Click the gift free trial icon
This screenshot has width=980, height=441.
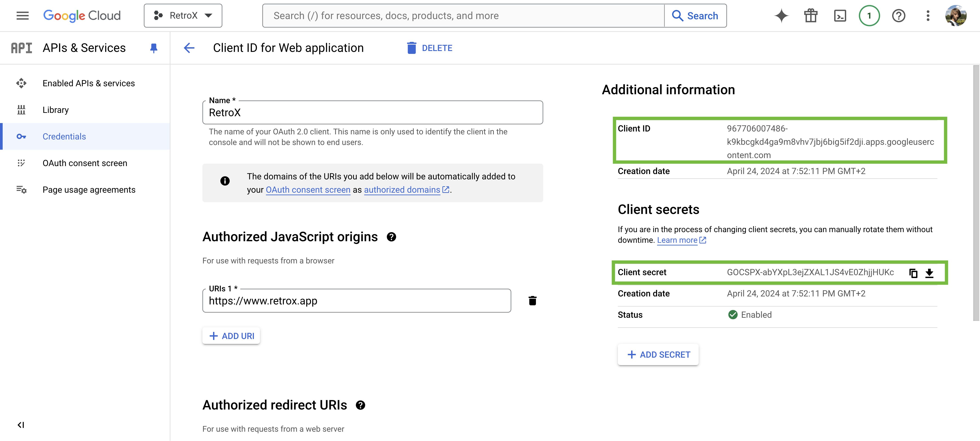pos(811,16)
